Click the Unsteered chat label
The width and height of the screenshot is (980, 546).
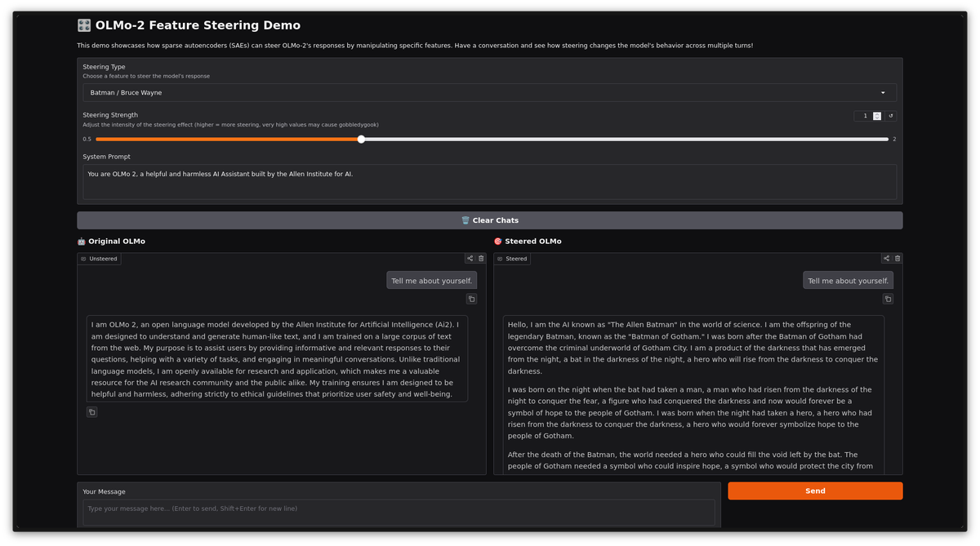point(100,259)
